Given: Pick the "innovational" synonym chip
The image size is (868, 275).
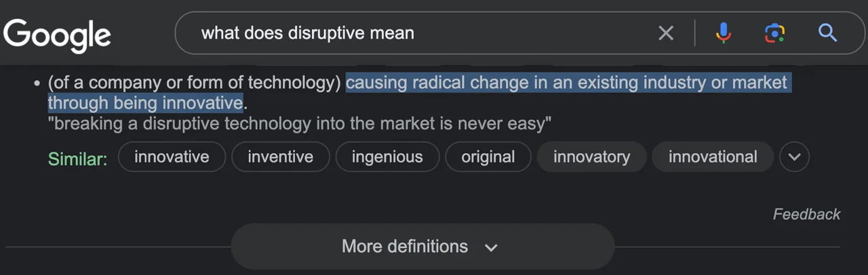Looking at the screenshot, I should [x=712, y=157].
